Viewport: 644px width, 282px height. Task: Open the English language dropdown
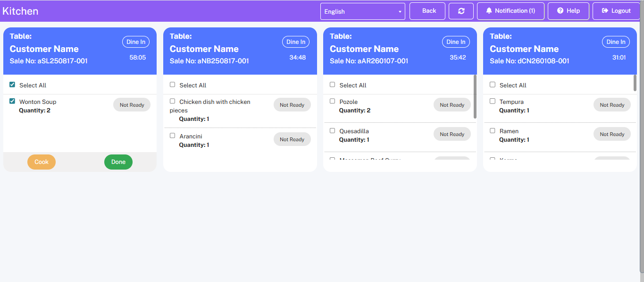pyautogui.click(x=362, y=11)
